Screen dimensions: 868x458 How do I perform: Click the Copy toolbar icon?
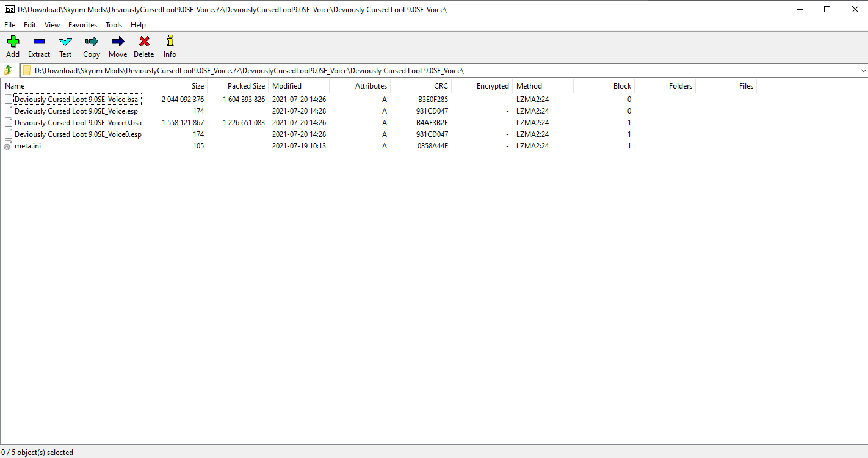click(92, 42)
